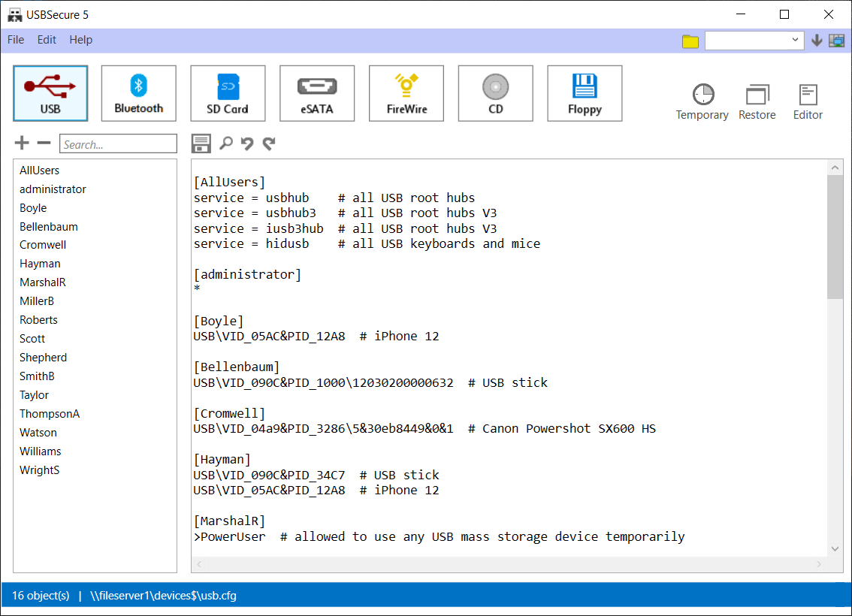Select Hayman in the user list

pos(40,264)
